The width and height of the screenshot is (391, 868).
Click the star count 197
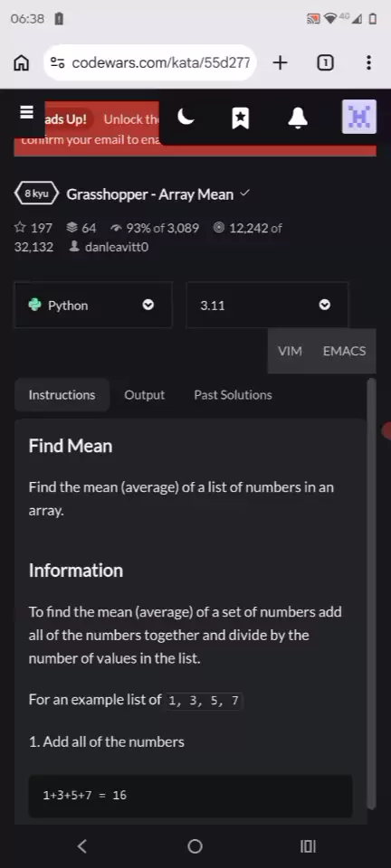pyautogui.click(x=33, y=228)
